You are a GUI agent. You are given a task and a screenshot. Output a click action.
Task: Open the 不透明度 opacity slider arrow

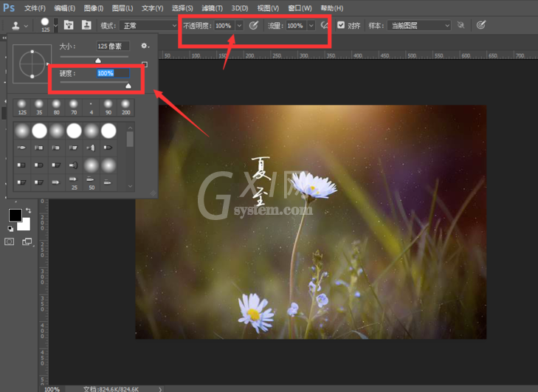coord(240,25)
